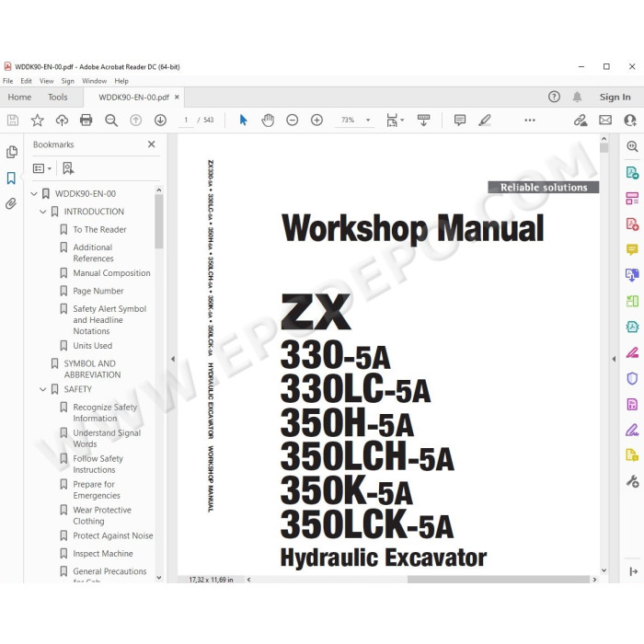Close the Bookmarks panel
The width and height of the screenshot is (644, 644).
[151, 144]
